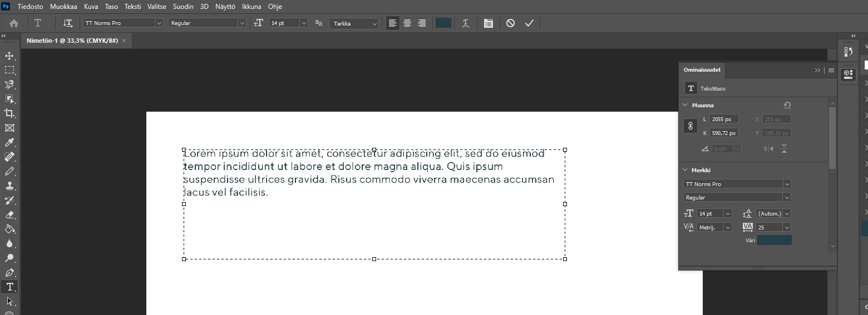The width and height of the screenshot is (868, 315).
Task: Open Regular style dropdown in Merkki section
Action: click(x=787, y=197)
